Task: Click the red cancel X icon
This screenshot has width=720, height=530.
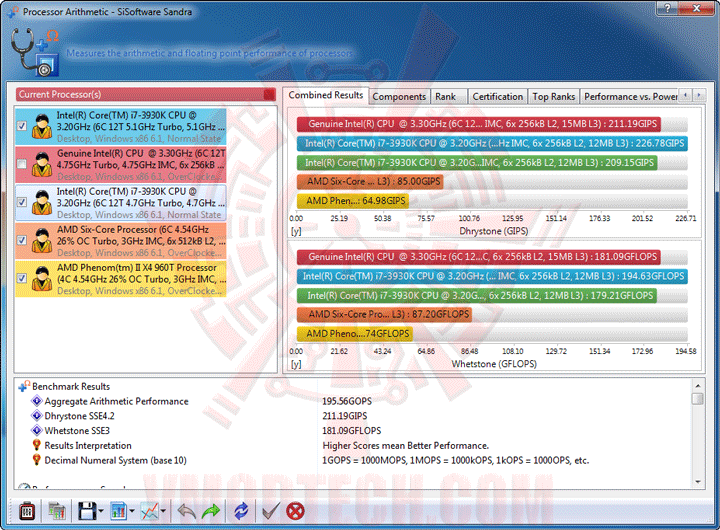Action: 295,511
